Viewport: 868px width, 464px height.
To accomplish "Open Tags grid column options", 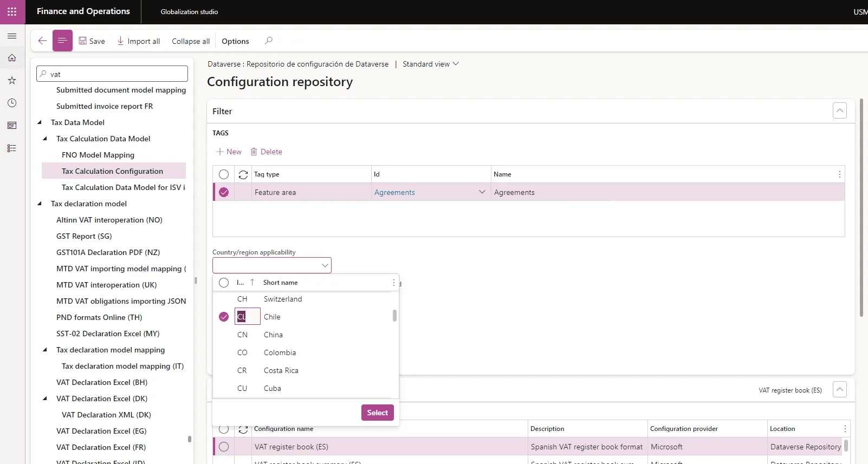I will coord(839,174).
